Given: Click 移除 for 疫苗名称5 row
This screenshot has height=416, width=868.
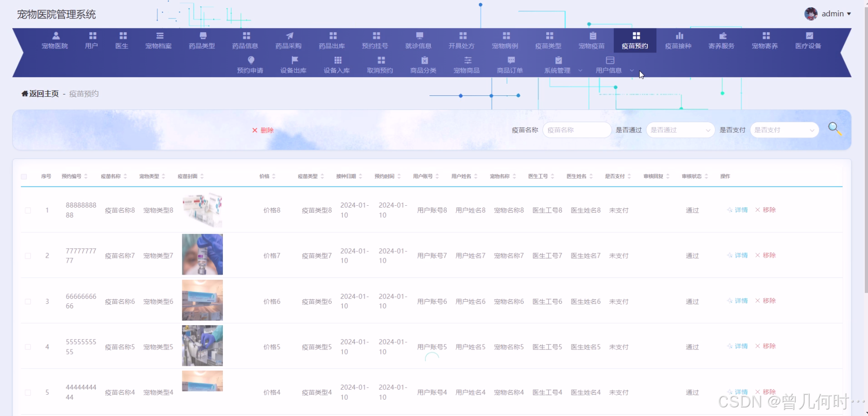Looking at the screenshot, I should coord(765,346).
